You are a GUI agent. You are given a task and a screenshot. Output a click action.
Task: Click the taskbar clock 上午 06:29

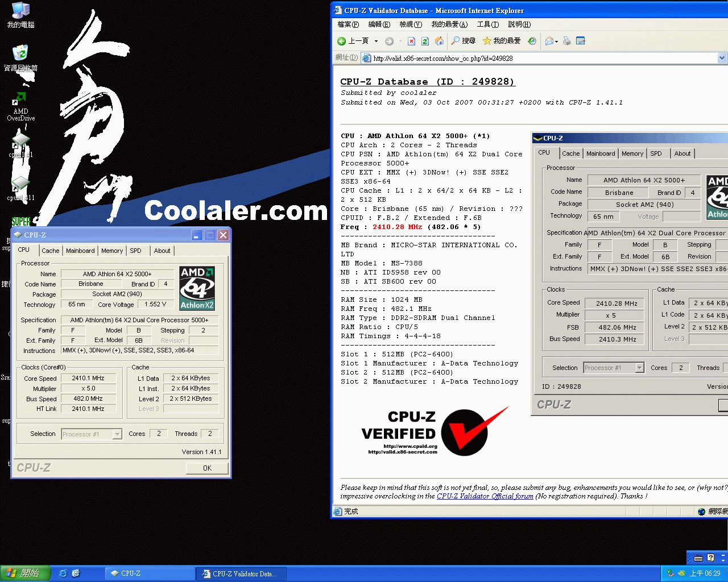(705, 573)
